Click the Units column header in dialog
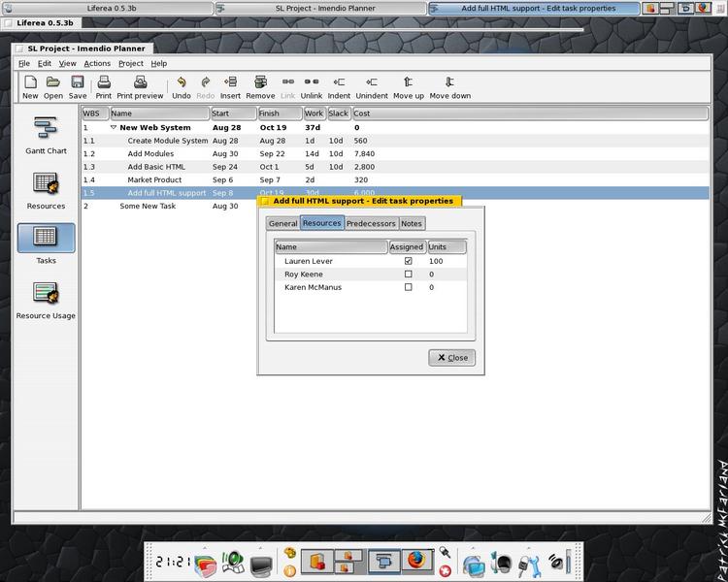This screenshot has width=728, height=582. pos(447,247)
